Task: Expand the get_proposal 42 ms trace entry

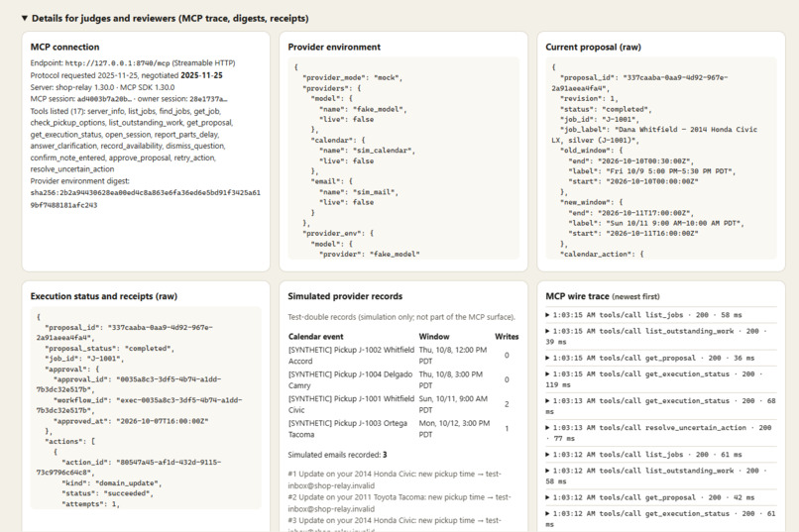Action: [x=660, y=497]
